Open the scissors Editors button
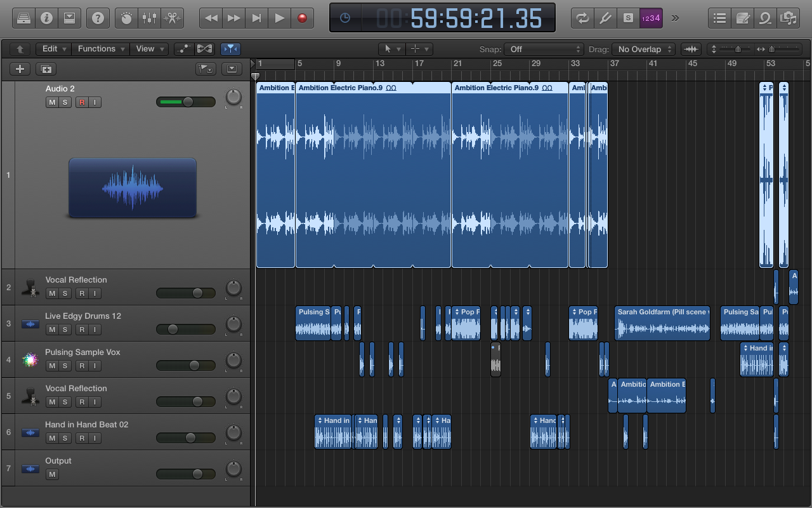The width and height of the screenshot is (812, 508). pos(171,18)
